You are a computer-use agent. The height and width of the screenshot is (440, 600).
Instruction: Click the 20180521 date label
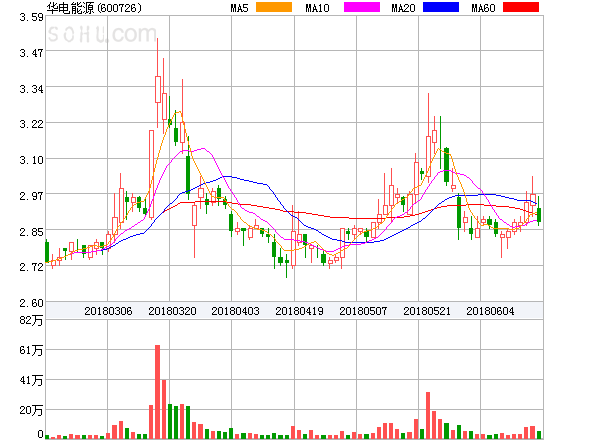click(427, 311)
